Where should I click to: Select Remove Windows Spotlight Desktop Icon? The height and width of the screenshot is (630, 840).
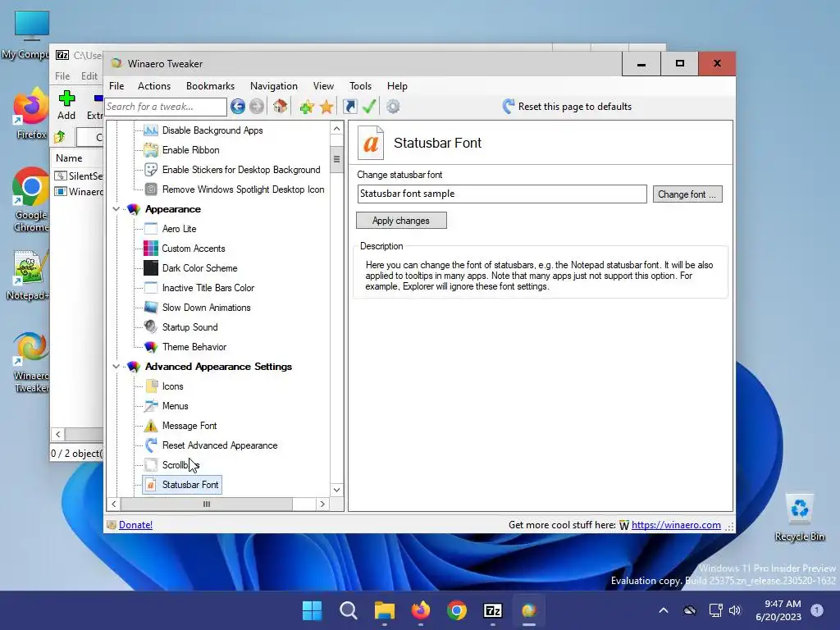(243, 189)
